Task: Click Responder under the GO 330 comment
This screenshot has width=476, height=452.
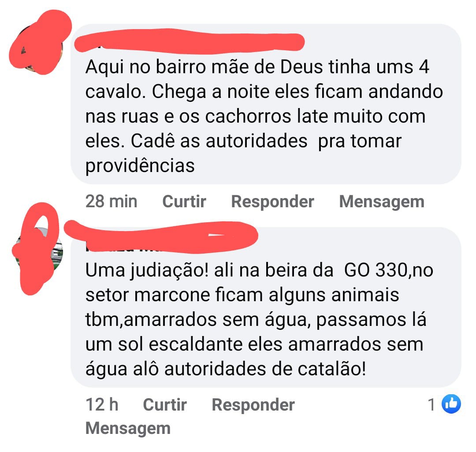Action: 253,405
